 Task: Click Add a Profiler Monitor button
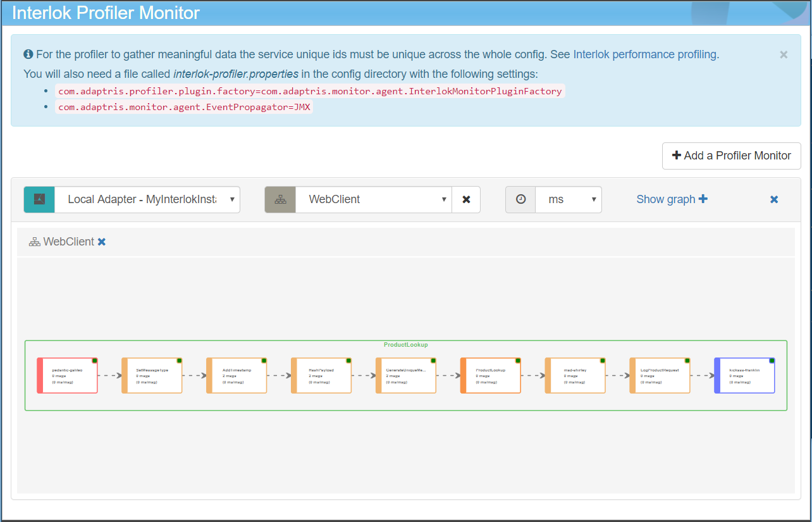point(732,156)
